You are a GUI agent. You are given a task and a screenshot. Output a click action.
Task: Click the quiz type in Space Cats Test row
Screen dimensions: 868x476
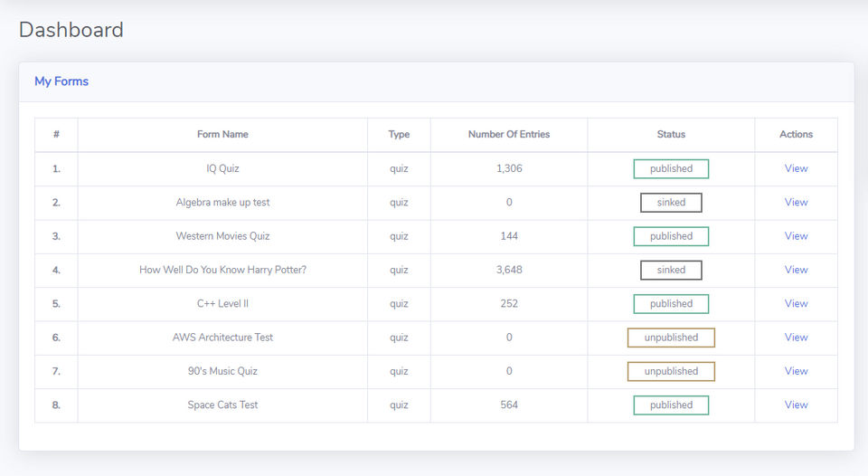[399, 405]
